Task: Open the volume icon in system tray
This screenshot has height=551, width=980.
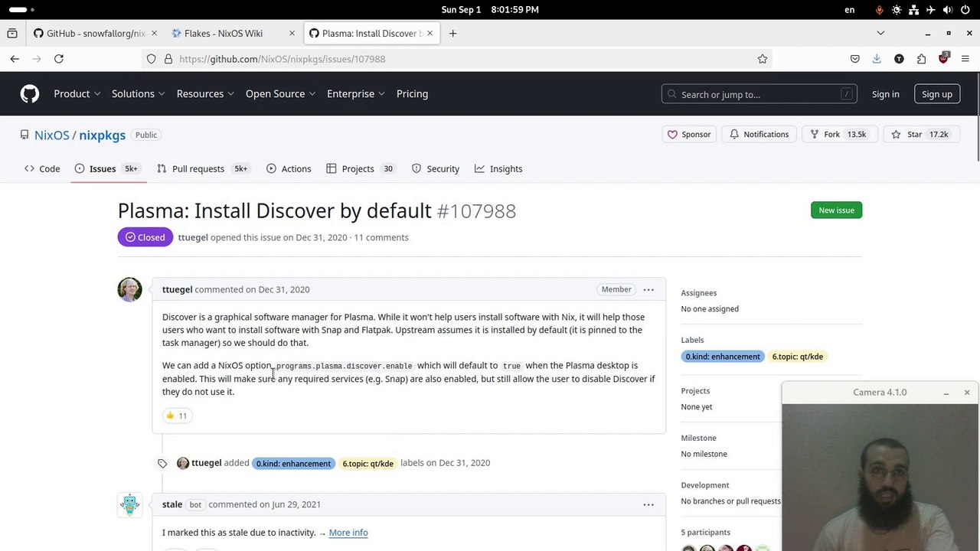Action: pos(948,10)
